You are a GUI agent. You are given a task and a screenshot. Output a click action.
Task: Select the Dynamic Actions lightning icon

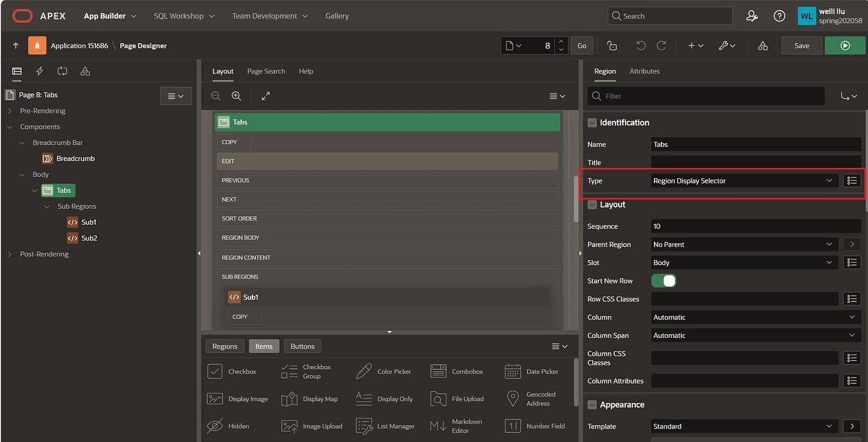pyautogui.click(x=39, y=71)
